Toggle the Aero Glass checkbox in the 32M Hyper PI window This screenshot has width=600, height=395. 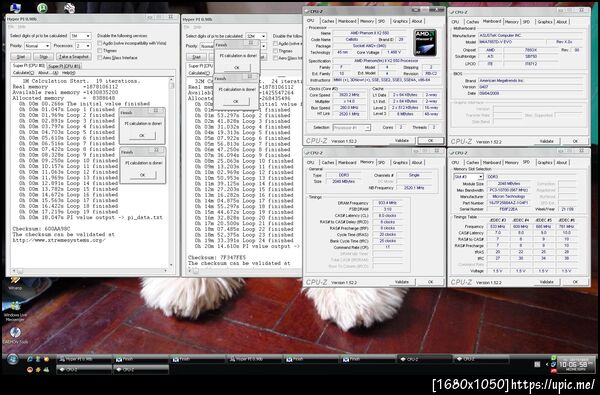pyautogui.click(x=276, y=58)
